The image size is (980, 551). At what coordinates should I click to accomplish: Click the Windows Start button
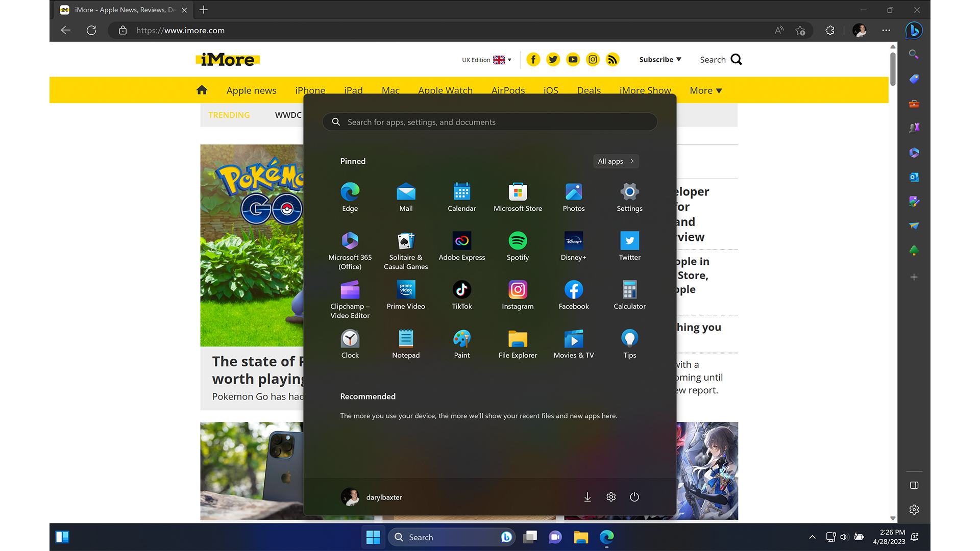pyautogui.click(x=373, y=537)
